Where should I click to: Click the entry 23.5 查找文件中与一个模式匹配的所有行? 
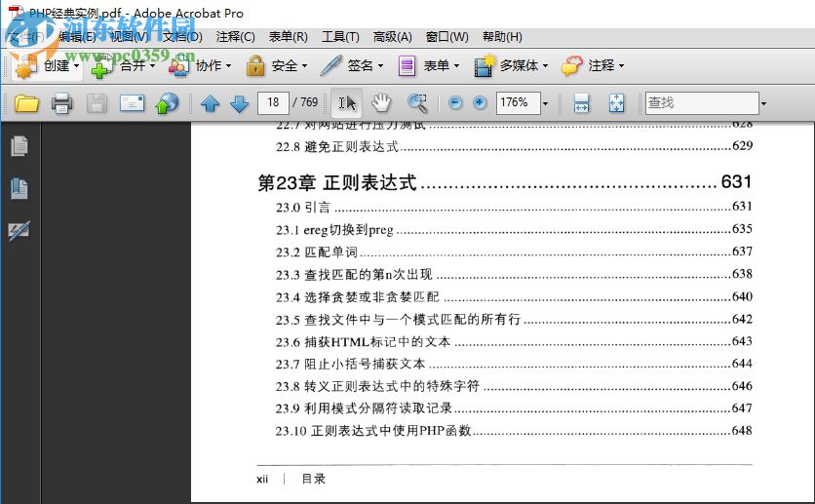pyautogui.click(x=398, y=319)
